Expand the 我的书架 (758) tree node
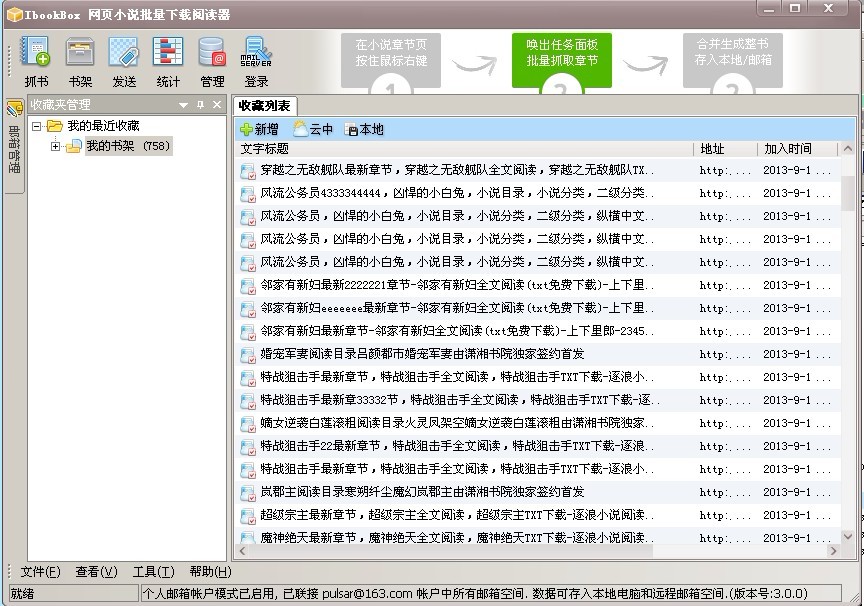 click(53, 145)
